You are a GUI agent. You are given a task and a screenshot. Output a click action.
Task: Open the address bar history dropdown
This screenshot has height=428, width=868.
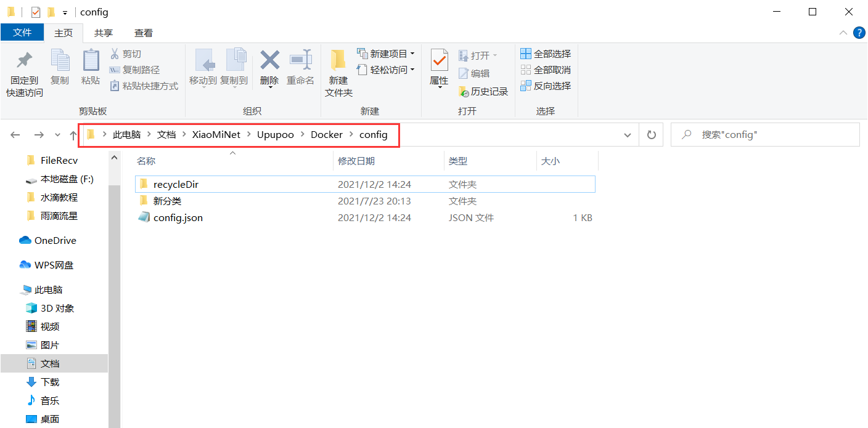click(628, 135)
